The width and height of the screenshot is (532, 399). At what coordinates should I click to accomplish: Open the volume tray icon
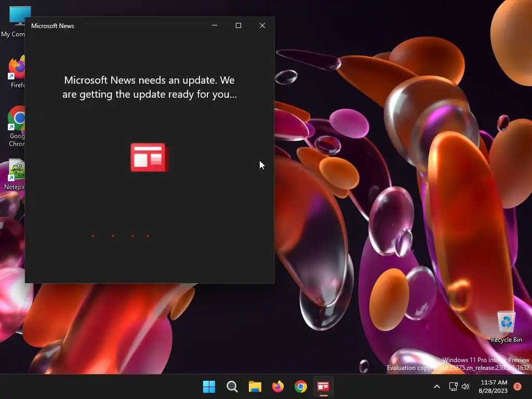click(x=465, y=387)
